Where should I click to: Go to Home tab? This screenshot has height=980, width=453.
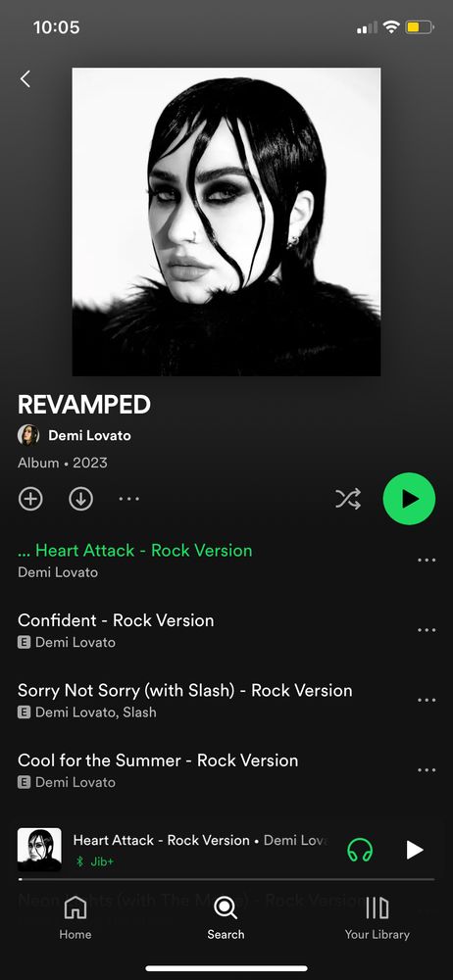point(75,917)
